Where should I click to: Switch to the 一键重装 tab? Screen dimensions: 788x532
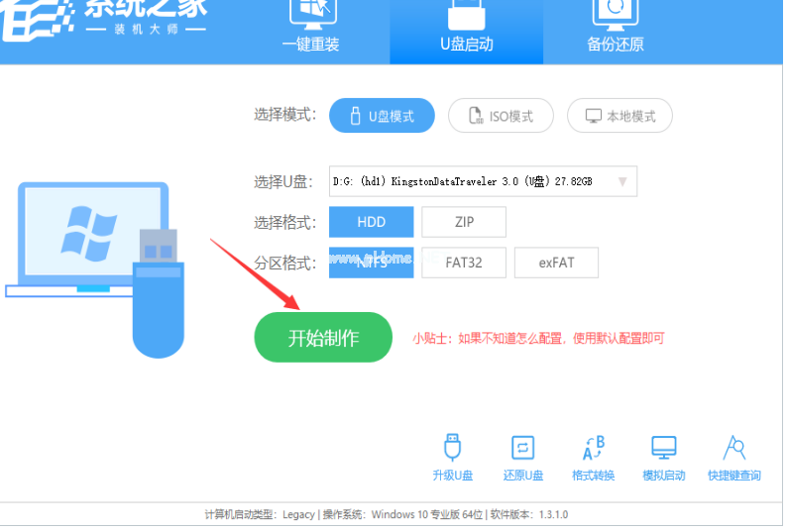(310, 30)
